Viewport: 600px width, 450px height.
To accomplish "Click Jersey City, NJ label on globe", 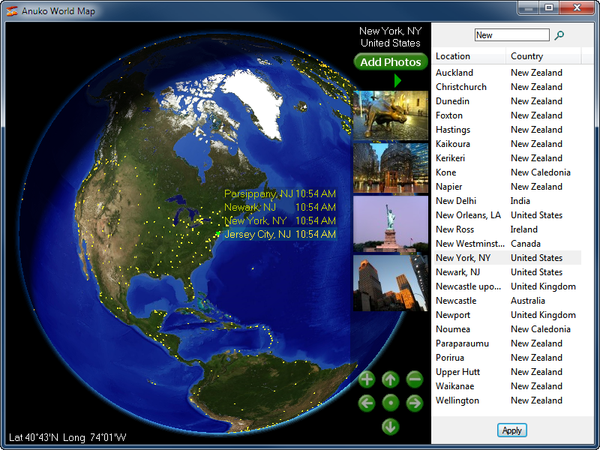I will coord(258,234).
